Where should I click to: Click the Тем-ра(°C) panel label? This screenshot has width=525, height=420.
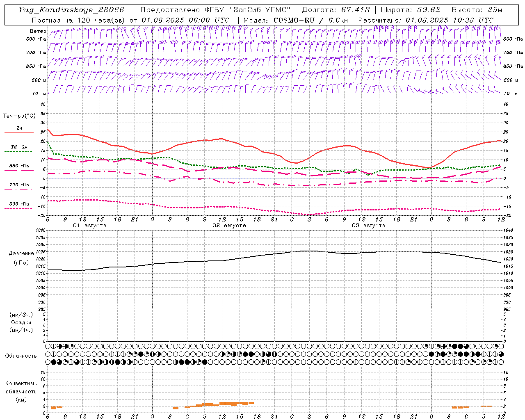tap(19, 116)
